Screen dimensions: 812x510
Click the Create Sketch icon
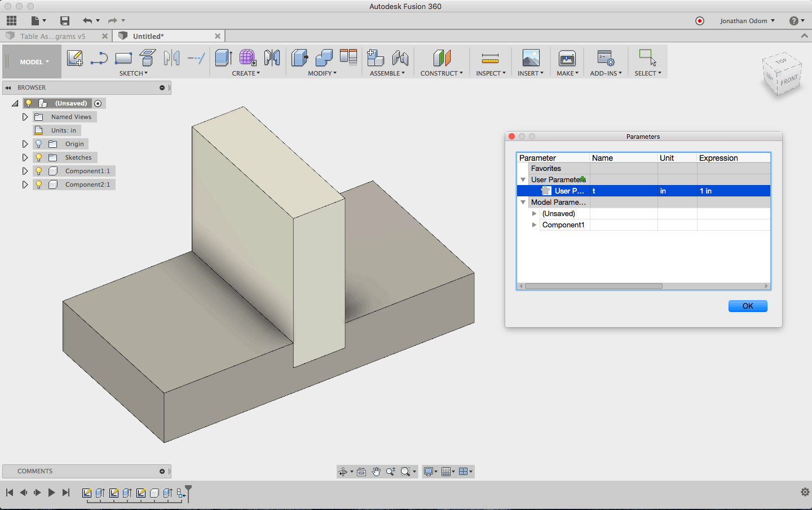[x=74, y=58]
